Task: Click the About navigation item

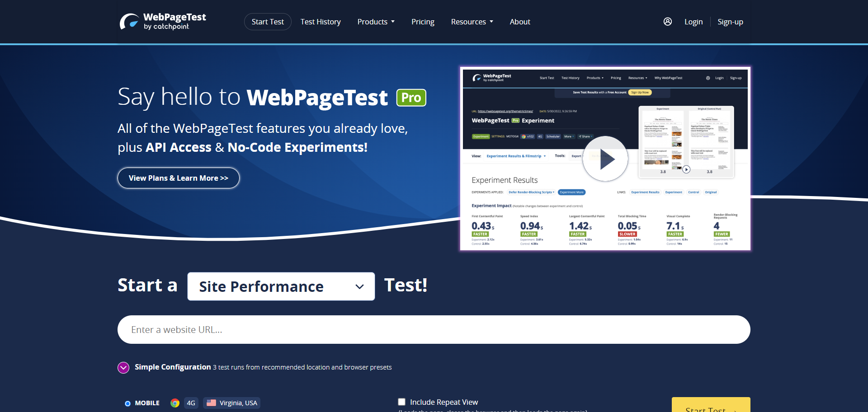Action: 519,21
